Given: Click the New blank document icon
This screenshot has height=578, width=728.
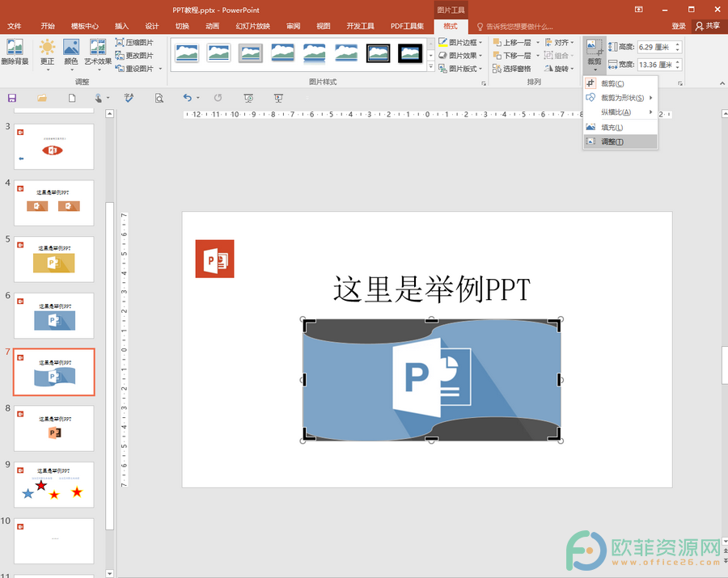Looking at the screenshot, I should pos(72,98).
